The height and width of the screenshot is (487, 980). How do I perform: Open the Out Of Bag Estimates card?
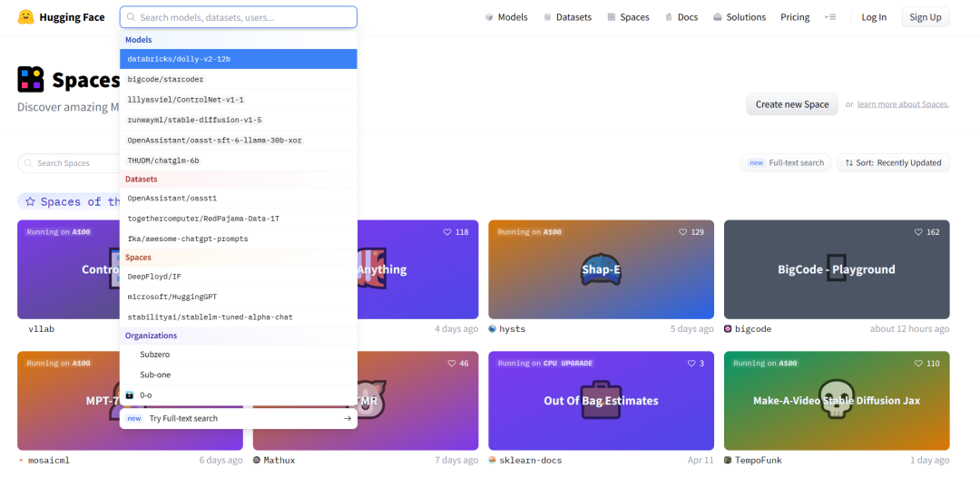[601, 401]
